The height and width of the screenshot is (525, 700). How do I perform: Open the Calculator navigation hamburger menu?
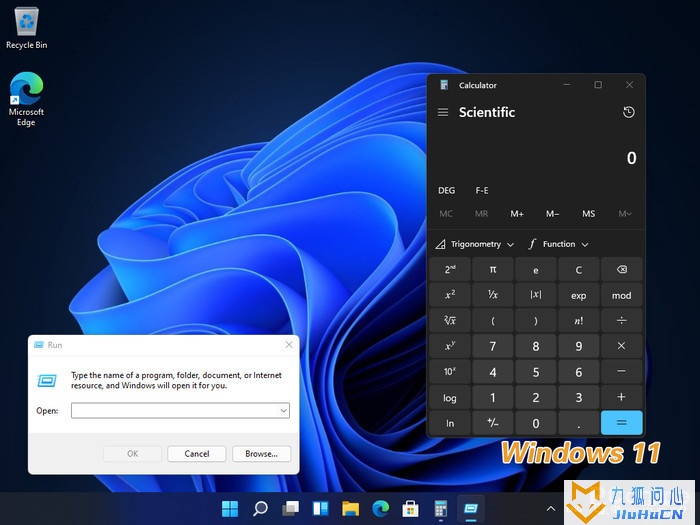[x=443, y=112]
